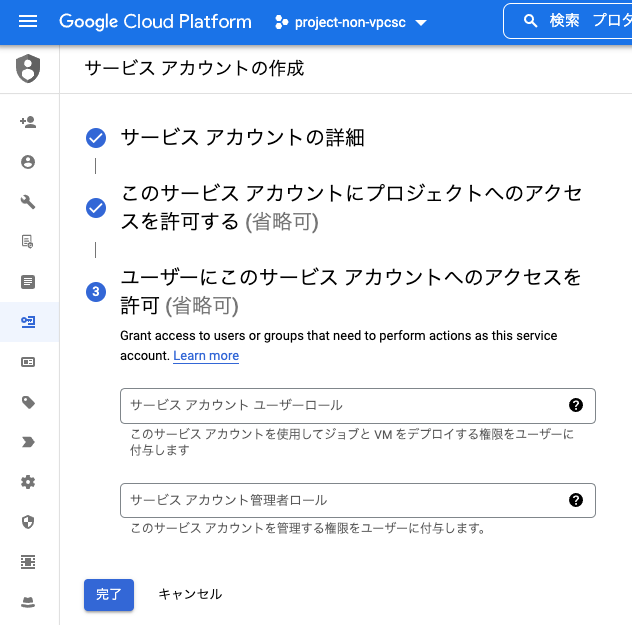
Task: Click the キャンセル button
Action: 190,594
